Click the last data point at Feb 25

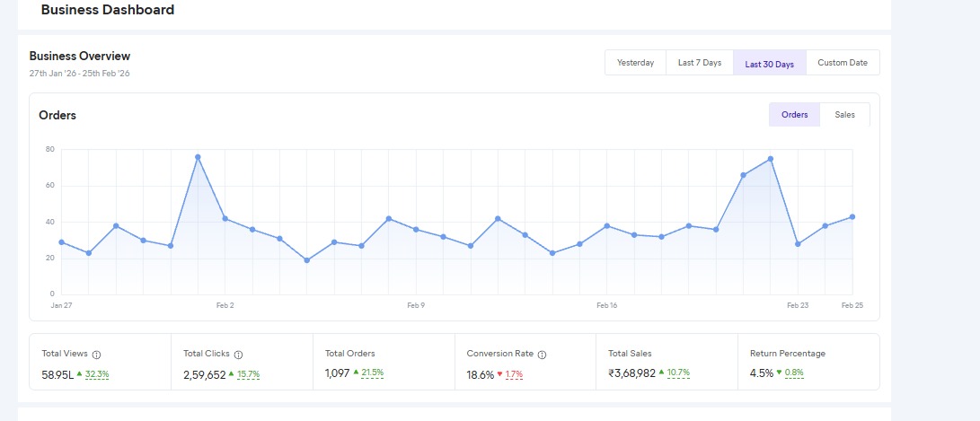click(852, 216)
